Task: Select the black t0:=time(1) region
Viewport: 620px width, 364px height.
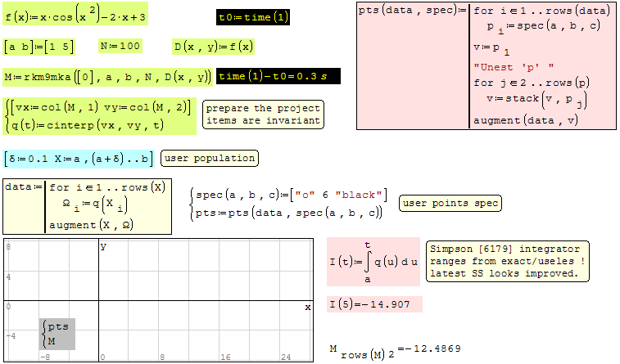Action: coord(254,17)
